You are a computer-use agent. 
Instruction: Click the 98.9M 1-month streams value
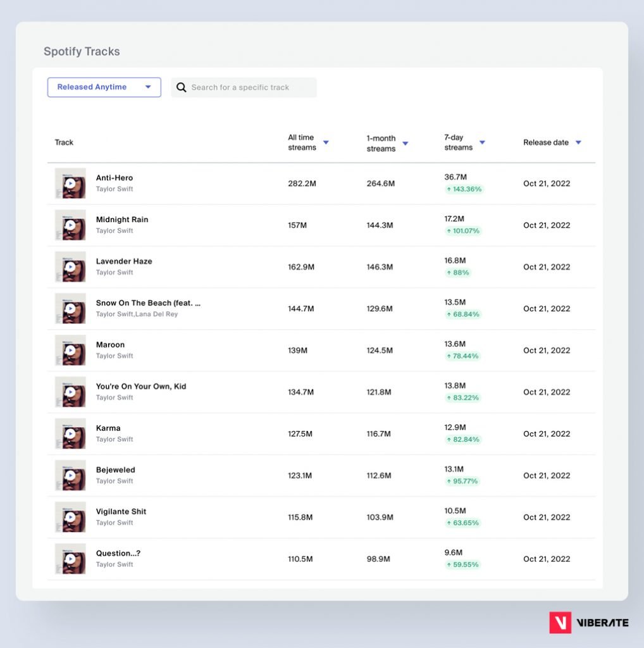pos(378,559)
